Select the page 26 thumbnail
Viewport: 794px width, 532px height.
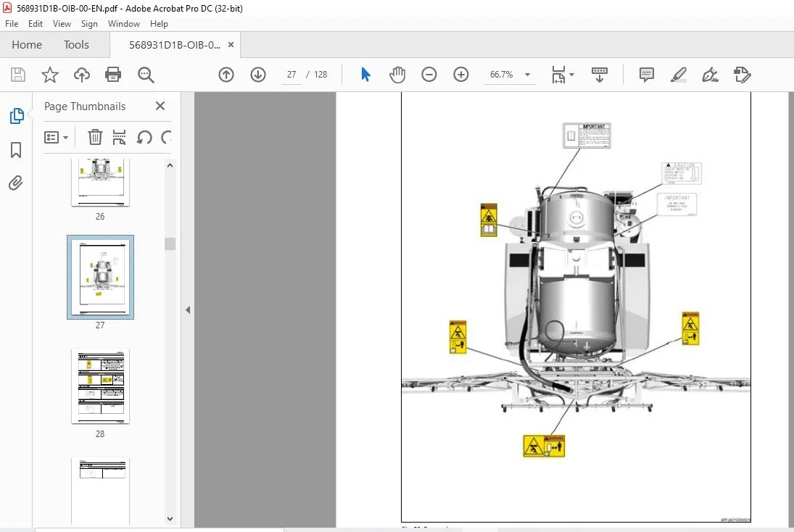click(x=100, y=182)
